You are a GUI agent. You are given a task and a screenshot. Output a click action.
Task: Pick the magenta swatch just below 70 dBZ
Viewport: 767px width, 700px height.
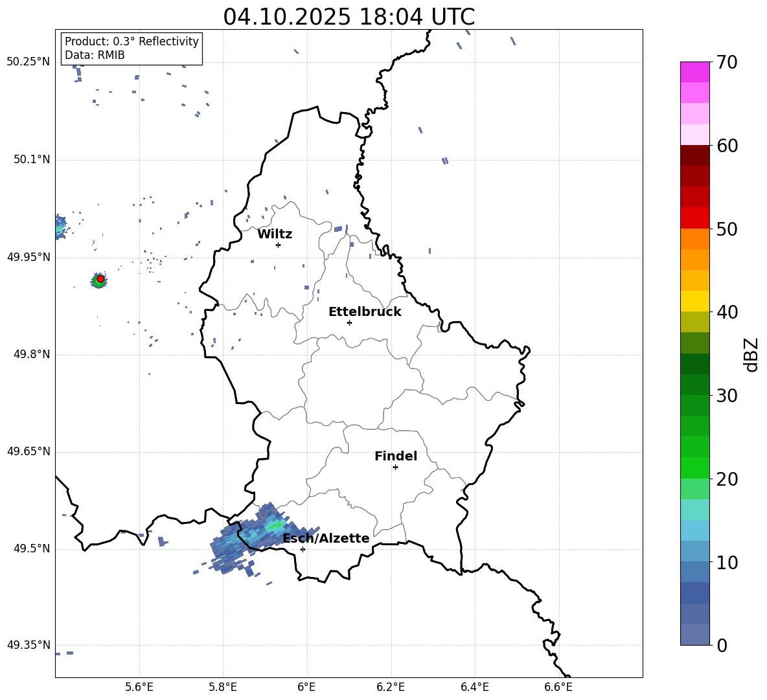tap(694, 73)
